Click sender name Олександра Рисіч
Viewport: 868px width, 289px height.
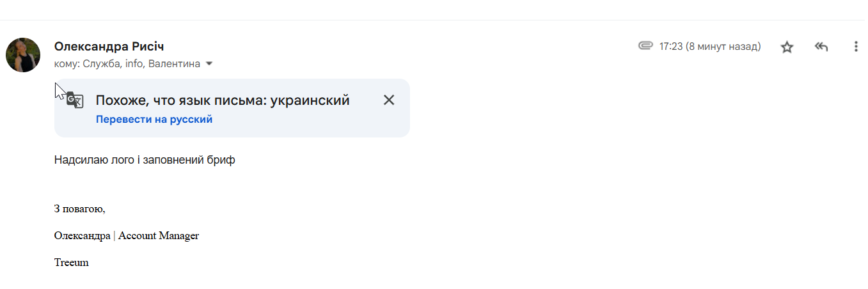tap(109, 47)
